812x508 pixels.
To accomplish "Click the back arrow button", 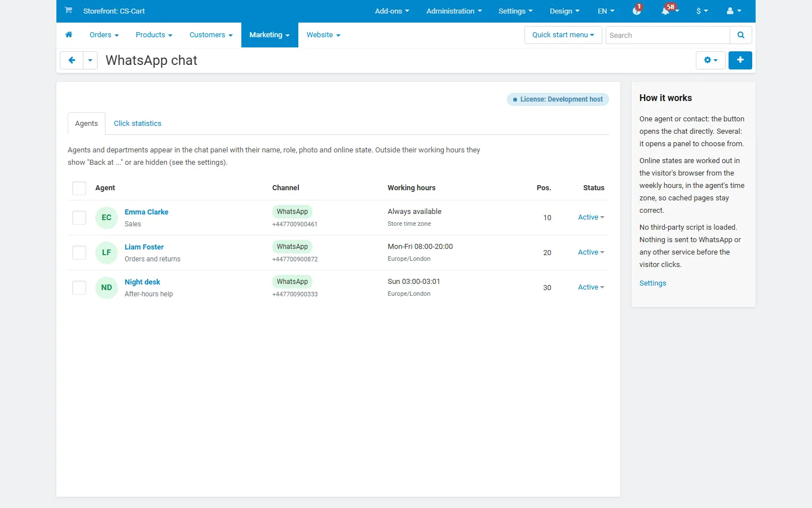I will click(72, 60).
